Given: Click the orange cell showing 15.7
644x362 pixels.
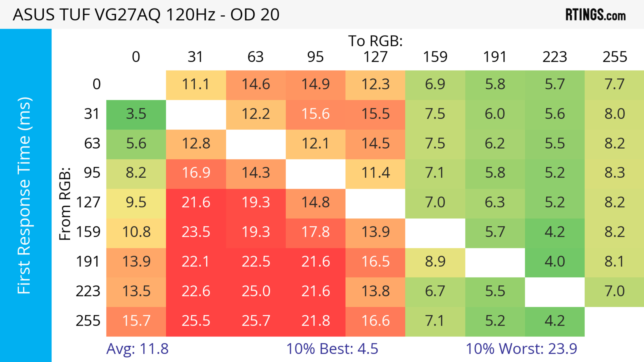Looking at the screenshot, I should pyautogui.click(x=136, y=321).
